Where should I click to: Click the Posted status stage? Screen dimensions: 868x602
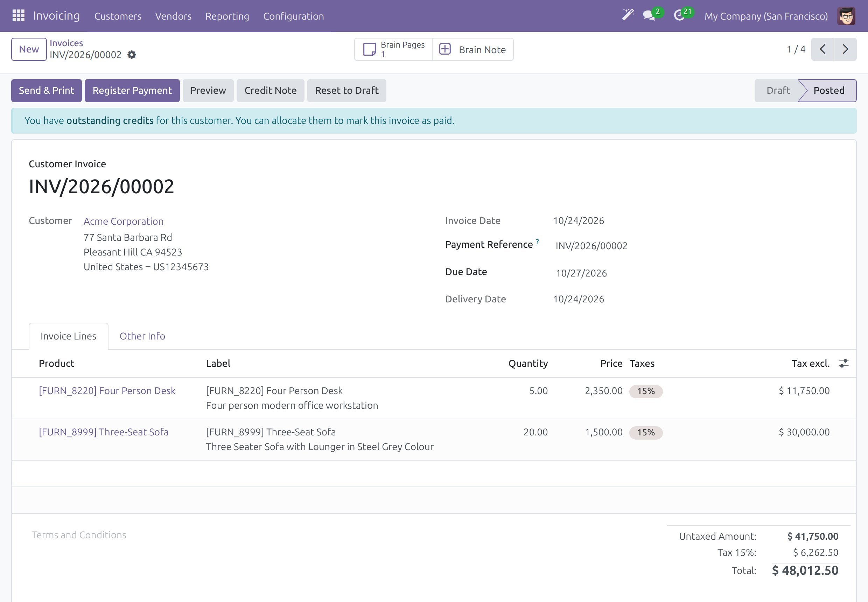(828, 91)
